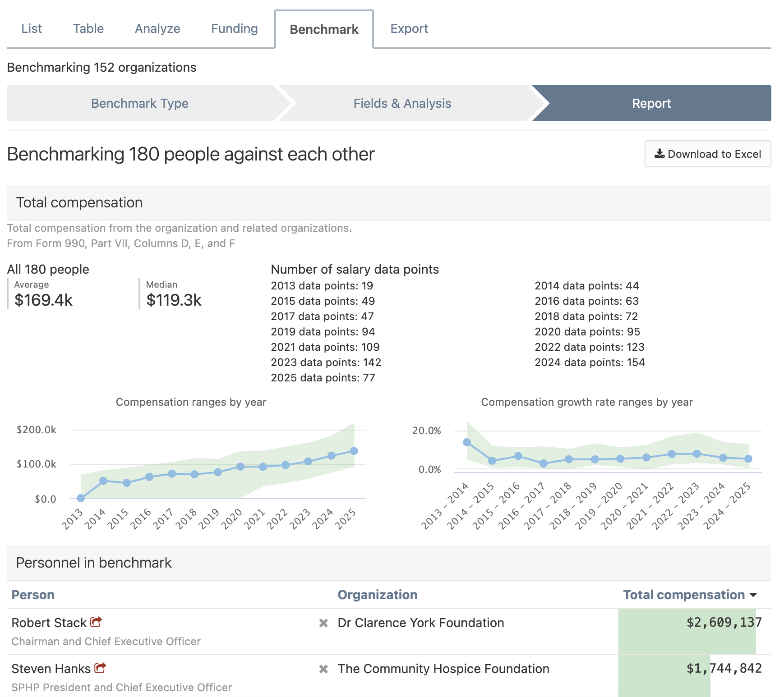Click the 'Benchmarking 152 organizations' text
The height and width of the screenshot is (697, 784).
pos(101,68)
